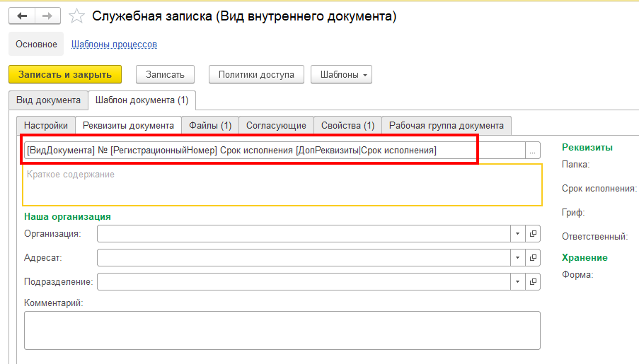639x364 pixels.
Task: Click the Наша организация heading
Action: tap(67, 216)
